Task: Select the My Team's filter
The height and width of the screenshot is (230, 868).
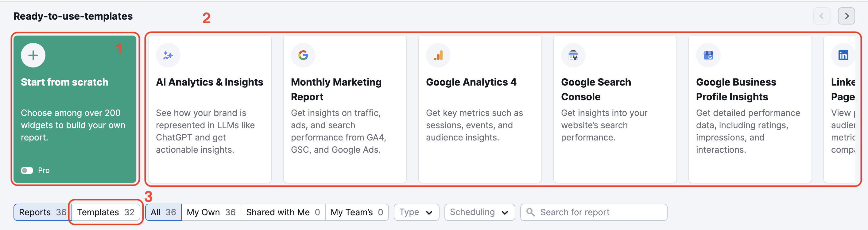Action: point(357,212)
